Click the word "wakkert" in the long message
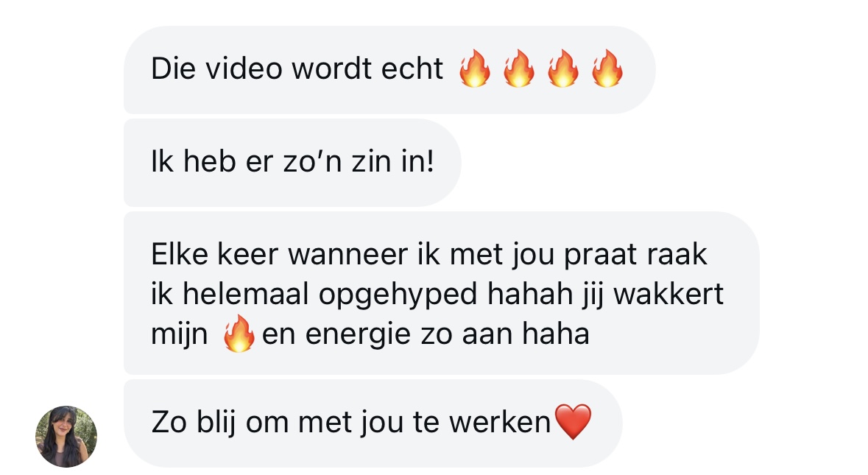 668,293
